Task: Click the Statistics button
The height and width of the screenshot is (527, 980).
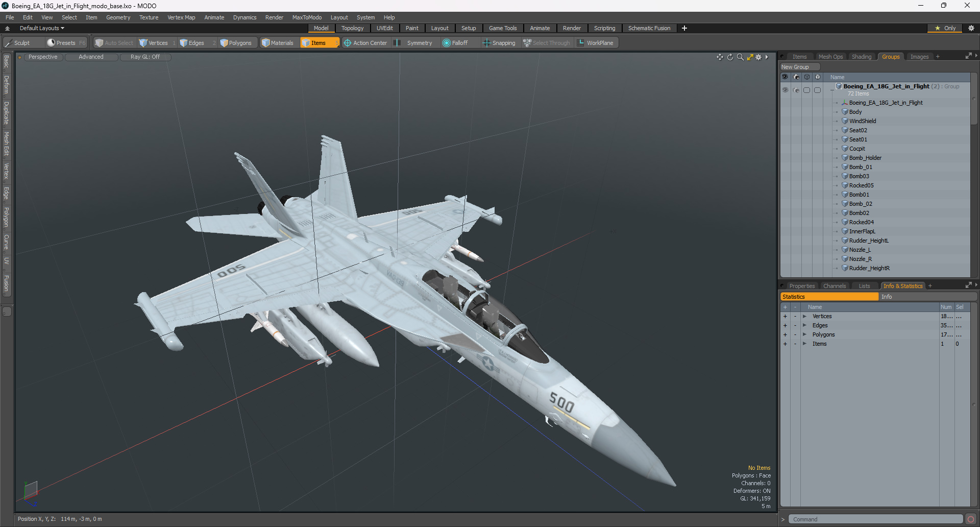Action: point(829,297)
